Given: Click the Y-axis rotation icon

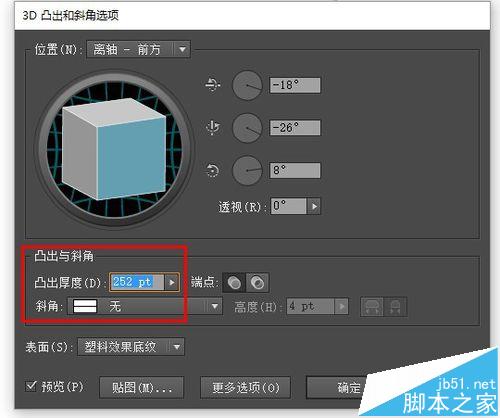Looking at the screenshot, I should click(213, 128).
